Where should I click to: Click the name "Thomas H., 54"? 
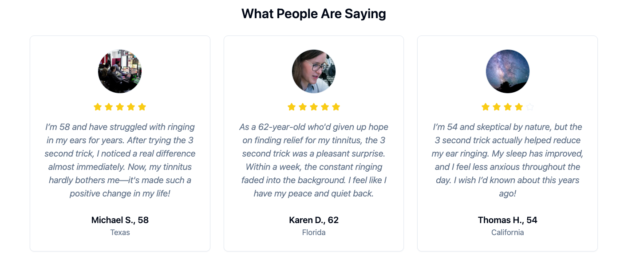pyautogui.click(x=508, y=220)
